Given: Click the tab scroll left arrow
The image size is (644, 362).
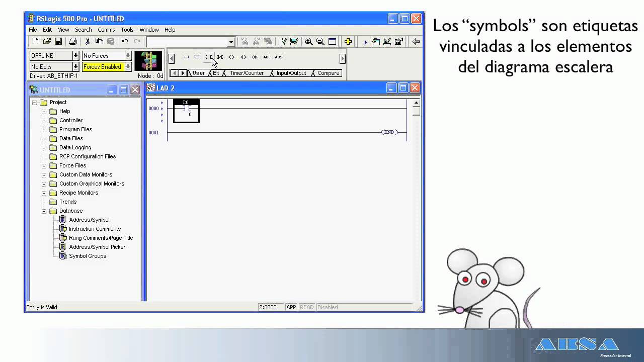Looking at the screenshot, I should pos(175,73).
